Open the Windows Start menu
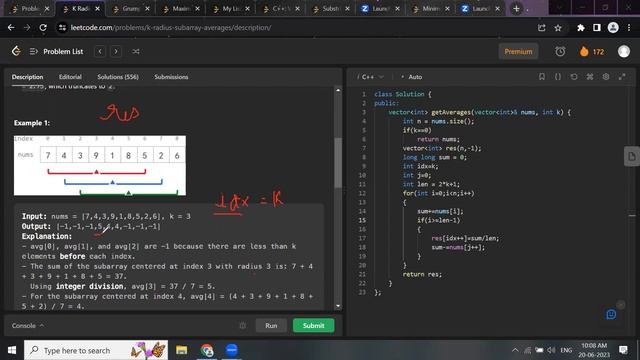The height and width of the screenshot is (360, 640). (x=11, y=350)
